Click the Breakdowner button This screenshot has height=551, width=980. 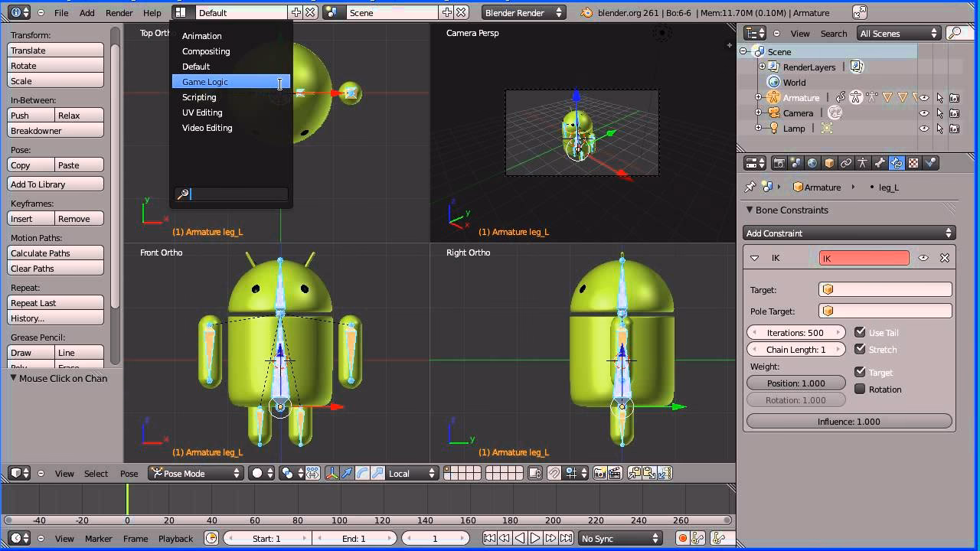tap(55, 130)
